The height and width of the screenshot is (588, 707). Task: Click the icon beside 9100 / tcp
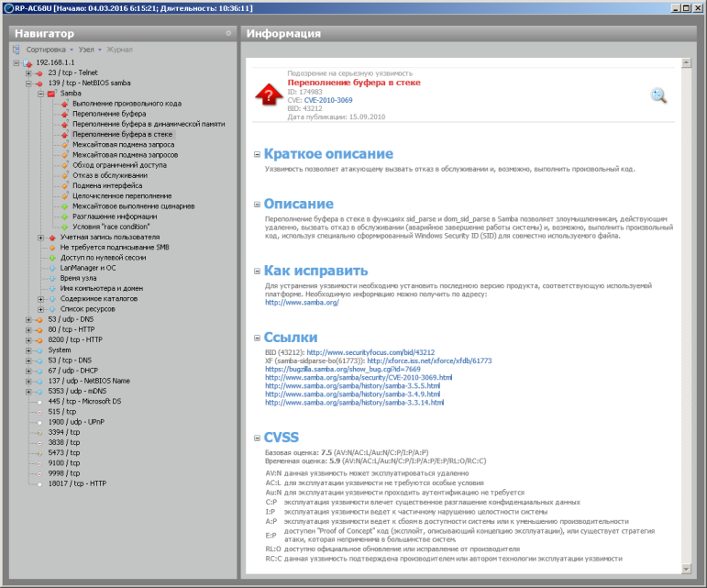pyautogui.click(x=39, y=463)
